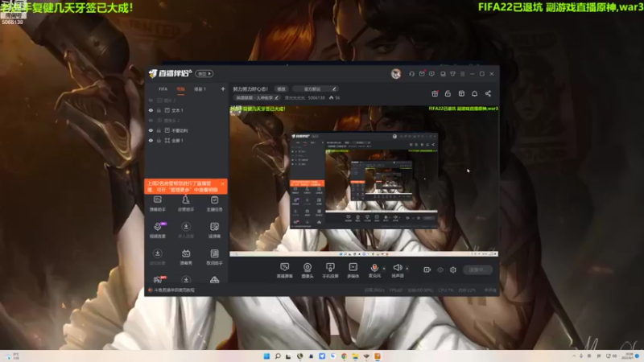Dismiss the orange room-manager notification
This screenshot has height=362, width=644.
[x=223, y=183]
